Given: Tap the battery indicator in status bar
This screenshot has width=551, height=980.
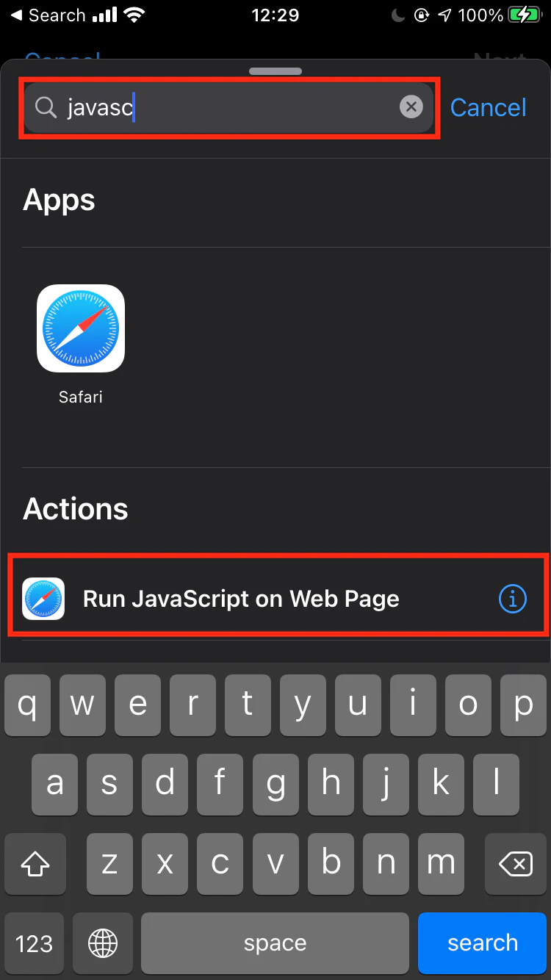Looking at the screenshot, I should click(x=524, y=15).
